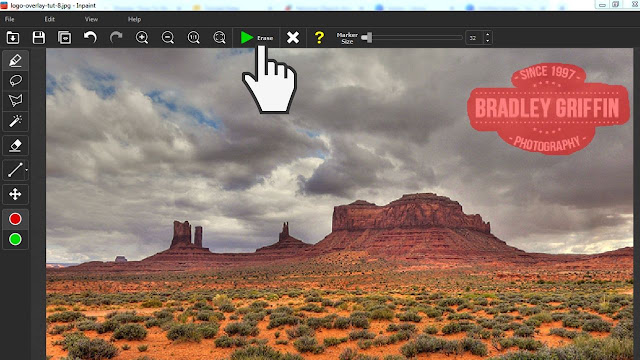The width and height of the screenshot is (640, 360).
Task: Cancel the selection with the white X icon
Action: click(293, 38)
